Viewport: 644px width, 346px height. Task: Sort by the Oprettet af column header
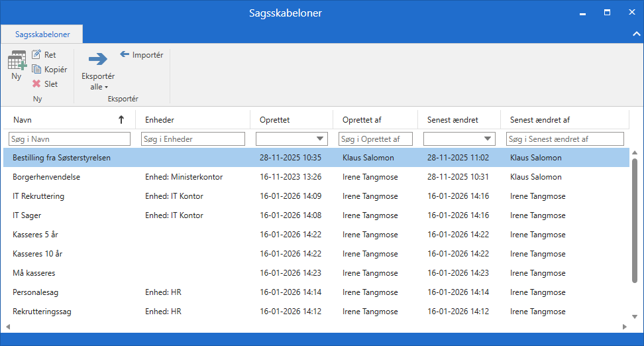click(362, 120)
